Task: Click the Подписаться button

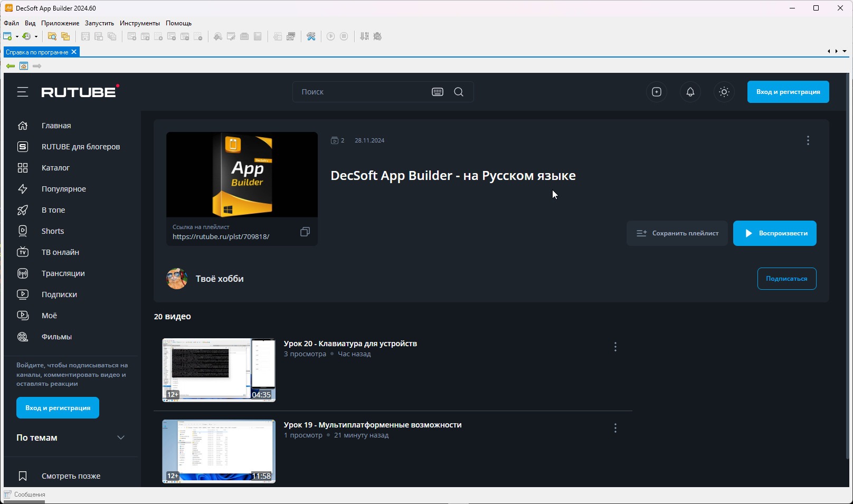Action: [x=786, y=279]
